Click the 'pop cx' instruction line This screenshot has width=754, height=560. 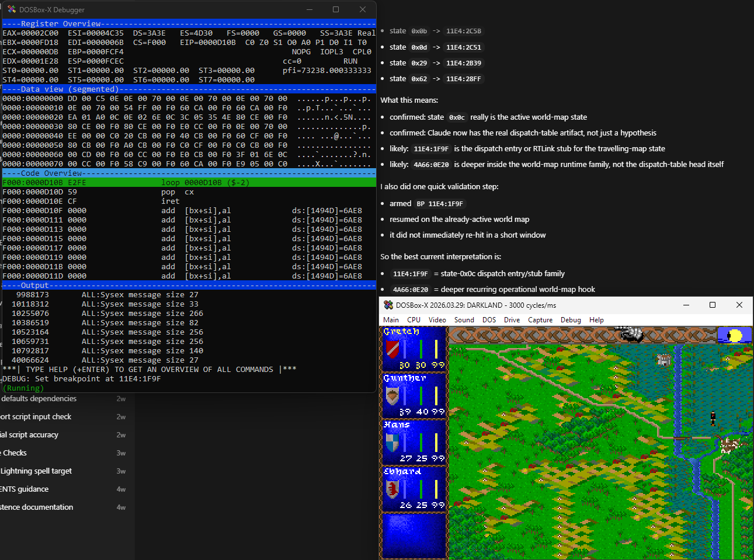(x=189, y=192)
